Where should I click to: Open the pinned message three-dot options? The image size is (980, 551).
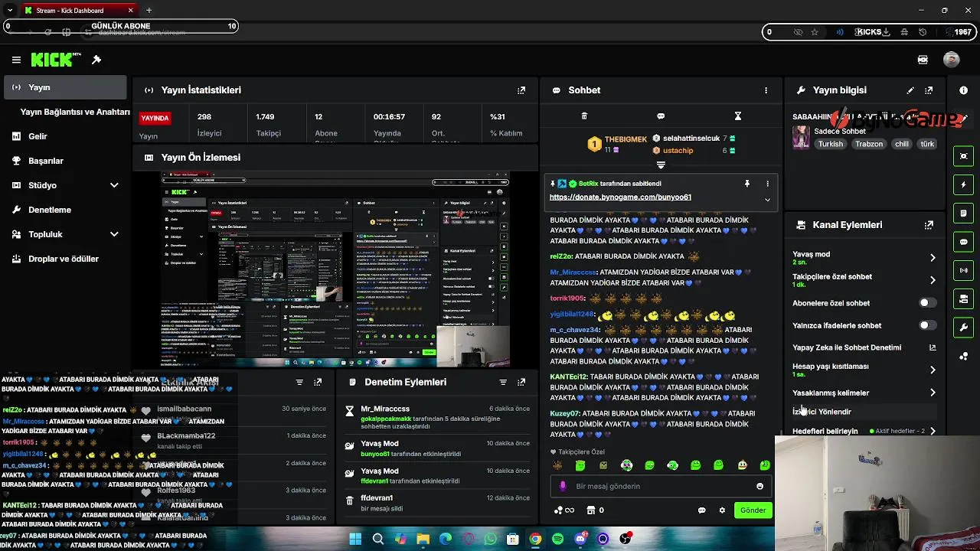tap(767, 184)
